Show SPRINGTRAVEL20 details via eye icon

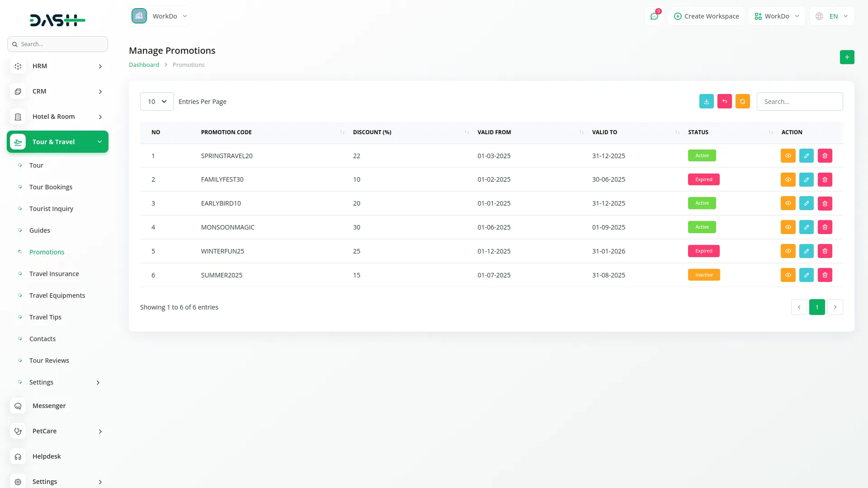click(x=788, y=156)
